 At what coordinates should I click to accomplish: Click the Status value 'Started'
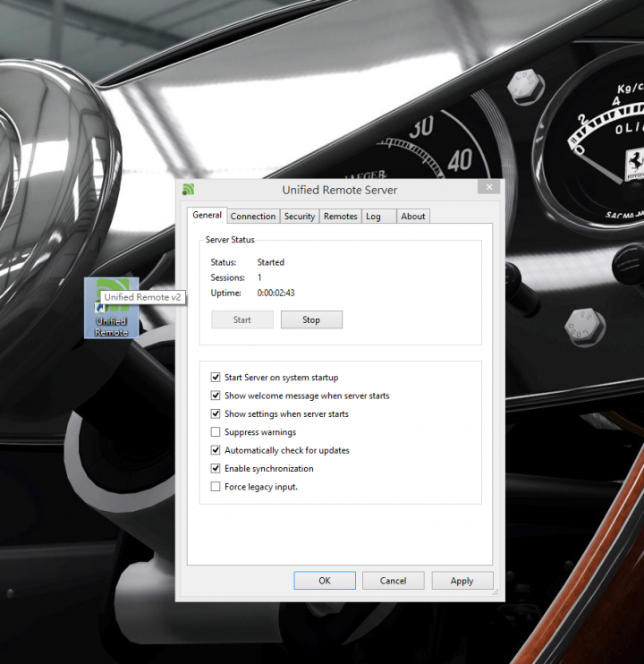click(x=271, y=262)
